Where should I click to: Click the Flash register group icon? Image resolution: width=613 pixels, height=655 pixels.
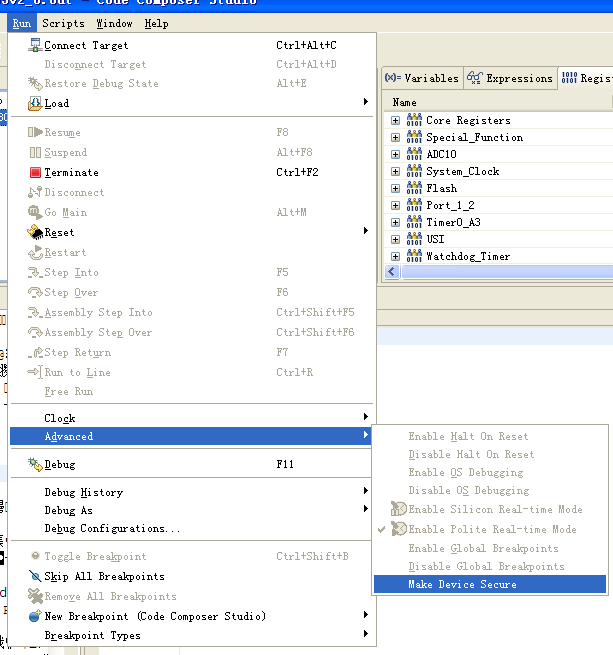tap(414, 188)
